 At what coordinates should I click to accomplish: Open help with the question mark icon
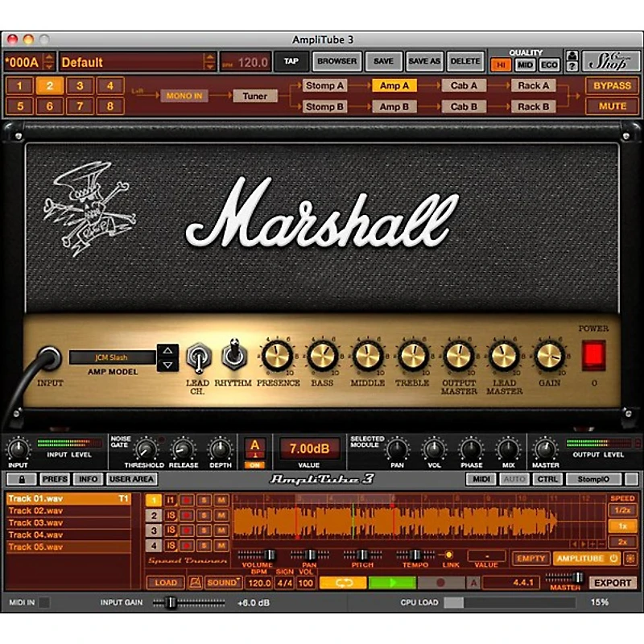tap(572, 67)
